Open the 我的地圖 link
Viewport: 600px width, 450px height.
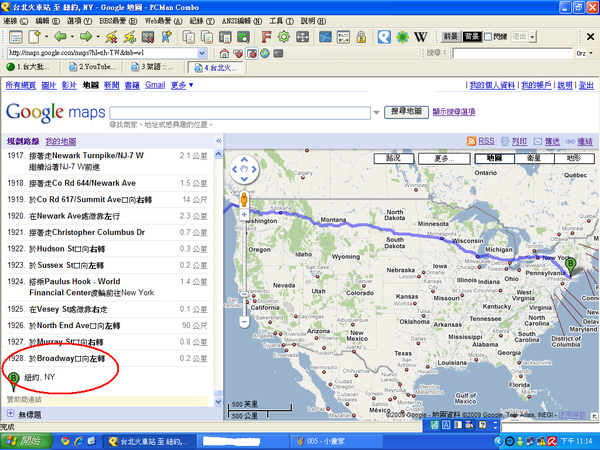[x=61, y=141]
